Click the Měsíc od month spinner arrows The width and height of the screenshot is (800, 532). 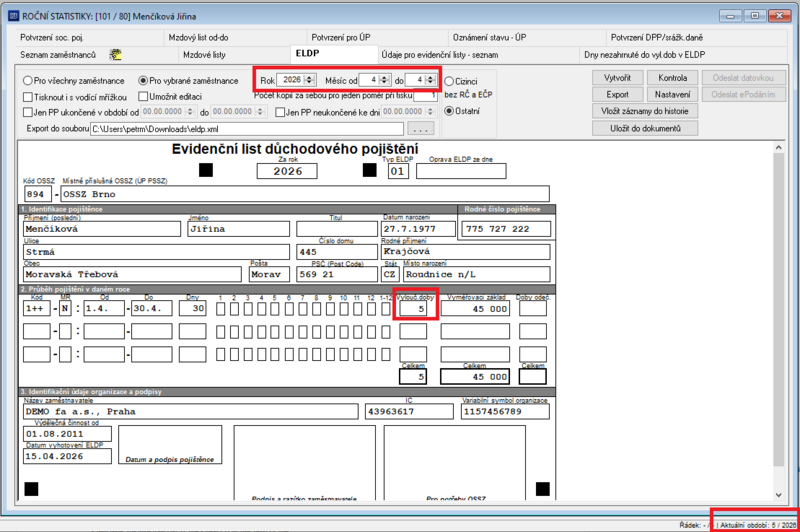tap(385, 80)
